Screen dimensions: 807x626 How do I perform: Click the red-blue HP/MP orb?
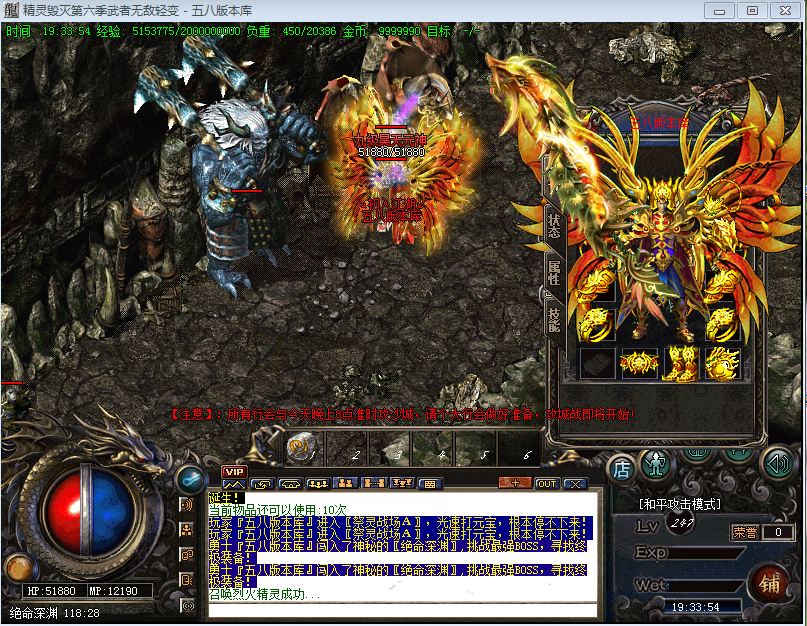click(86, 512)
